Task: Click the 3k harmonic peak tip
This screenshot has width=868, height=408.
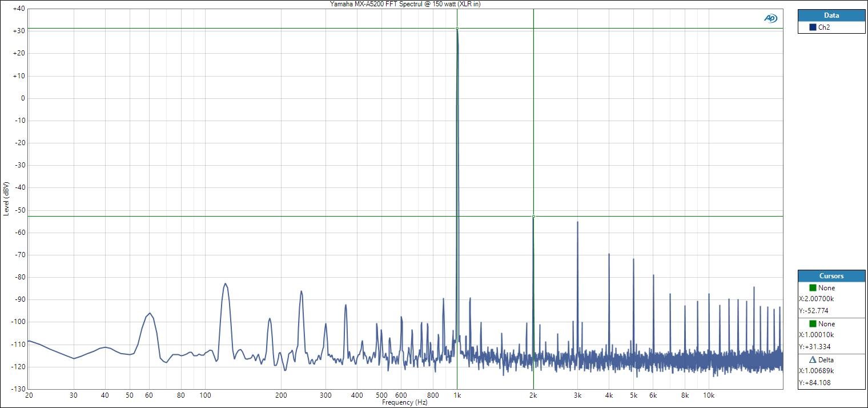Action: (577, 222)
